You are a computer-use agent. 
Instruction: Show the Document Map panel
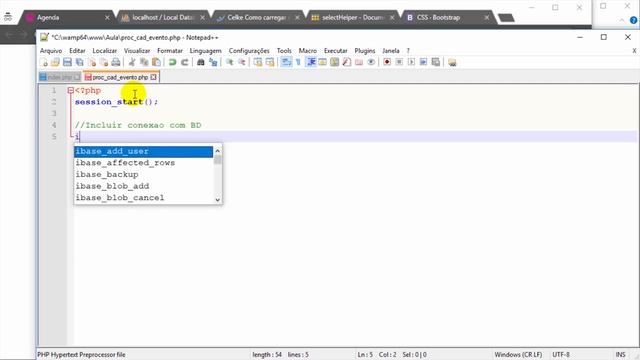click(335, 62)
